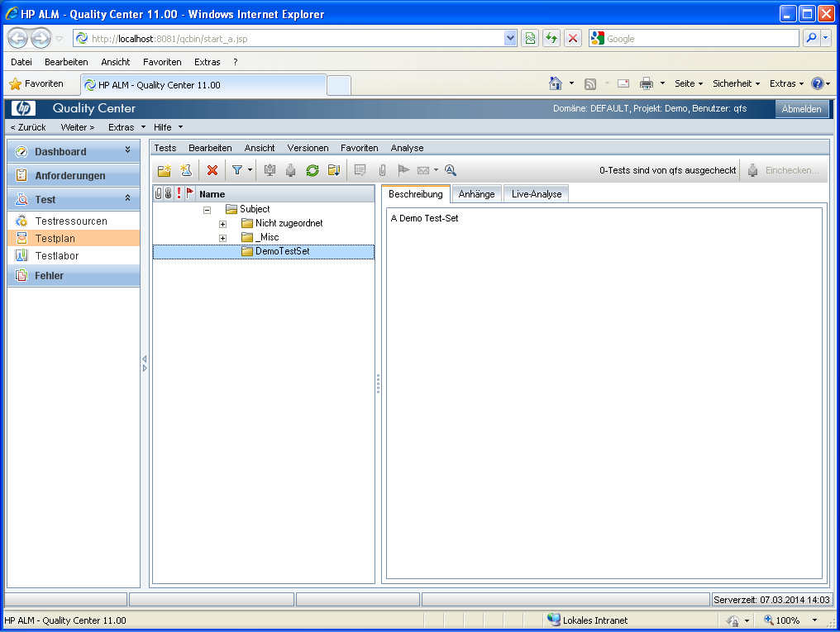Click the Dashboard gauge icon

point(21,151)
